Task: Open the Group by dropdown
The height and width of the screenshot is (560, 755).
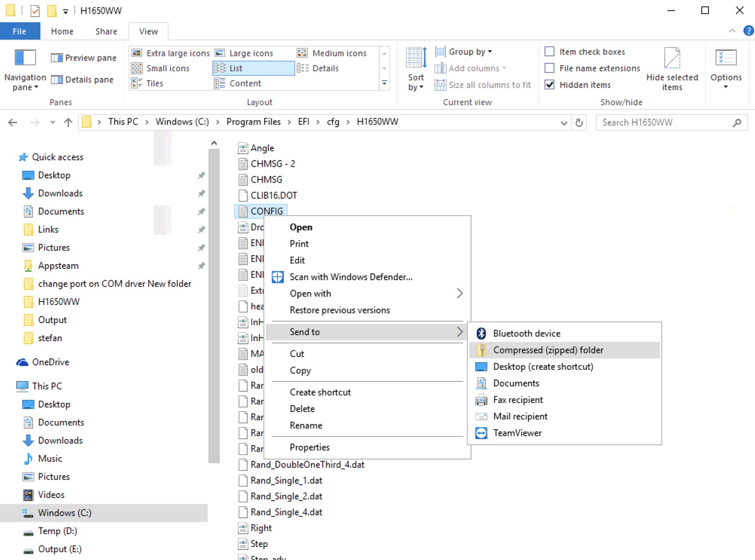Action: 463,52
